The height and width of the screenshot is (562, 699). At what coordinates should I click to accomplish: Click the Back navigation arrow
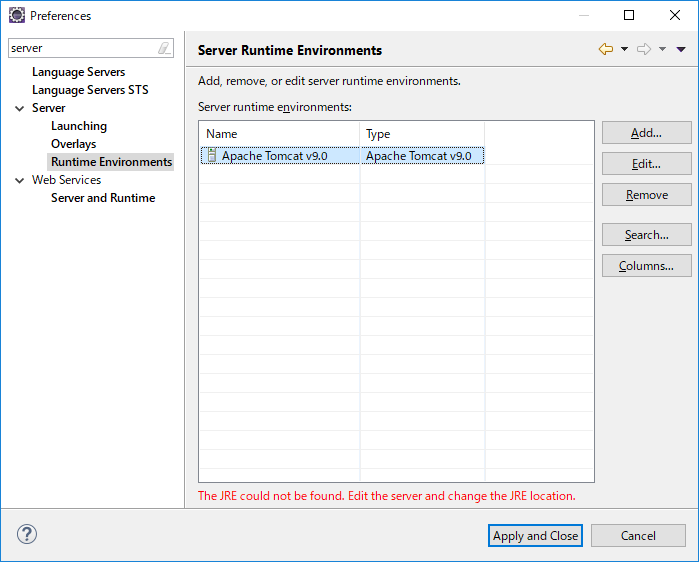point(606,49)
